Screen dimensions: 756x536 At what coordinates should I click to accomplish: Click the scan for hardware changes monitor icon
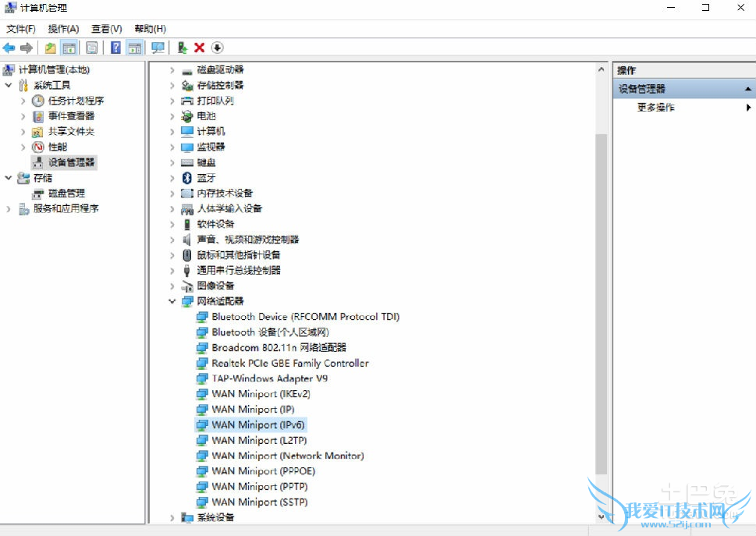(158, 48)
